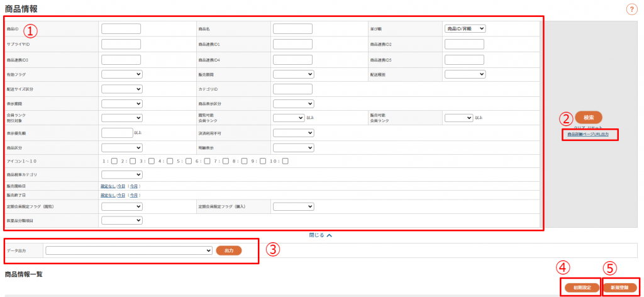The height and width of the screenshot is (297, 644).
Task: Open the 有効フラグ dropdown
Action: (x=122, y=74)
